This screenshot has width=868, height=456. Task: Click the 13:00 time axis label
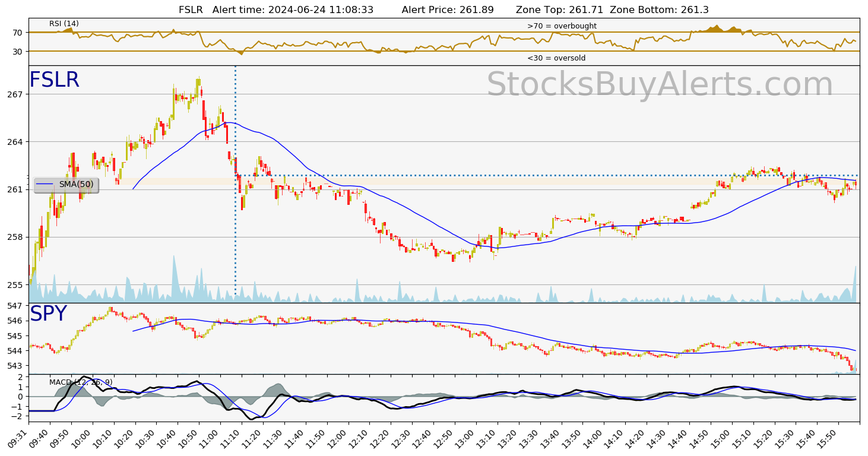465,438
